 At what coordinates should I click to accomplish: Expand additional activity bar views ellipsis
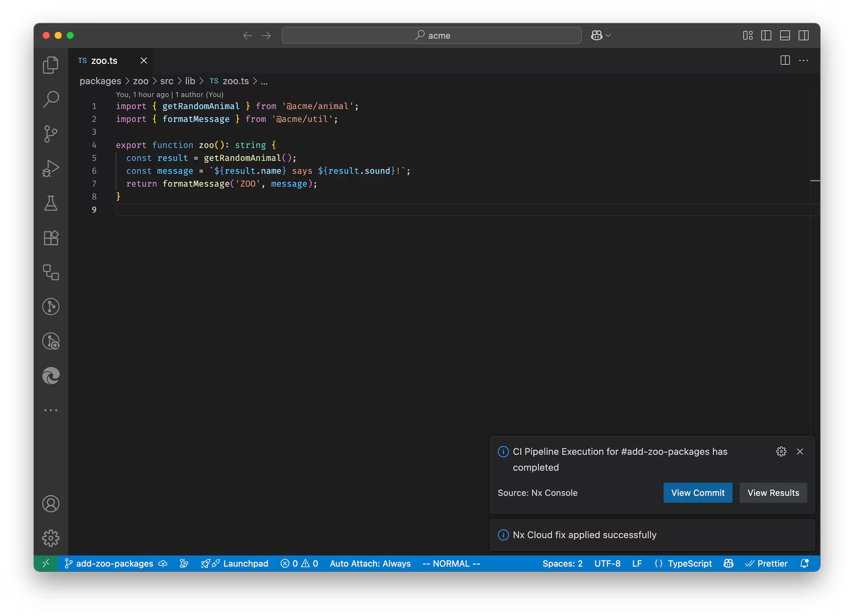point(51,410)
